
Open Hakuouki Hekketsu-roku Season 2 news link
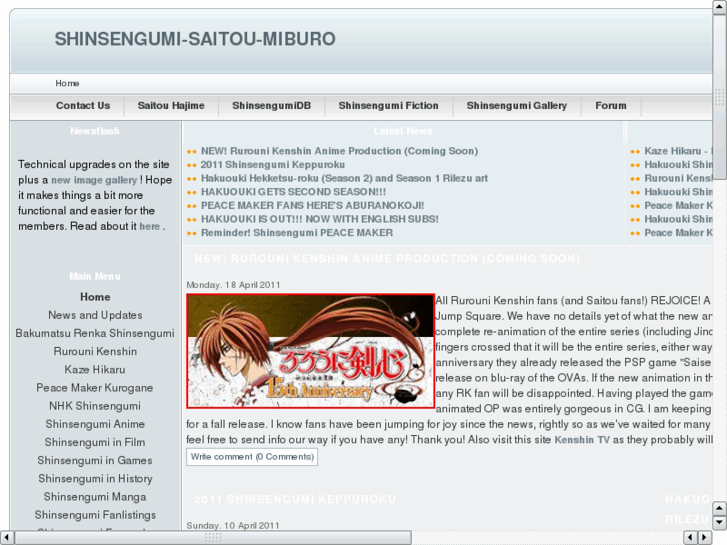[x=344, y=179]
